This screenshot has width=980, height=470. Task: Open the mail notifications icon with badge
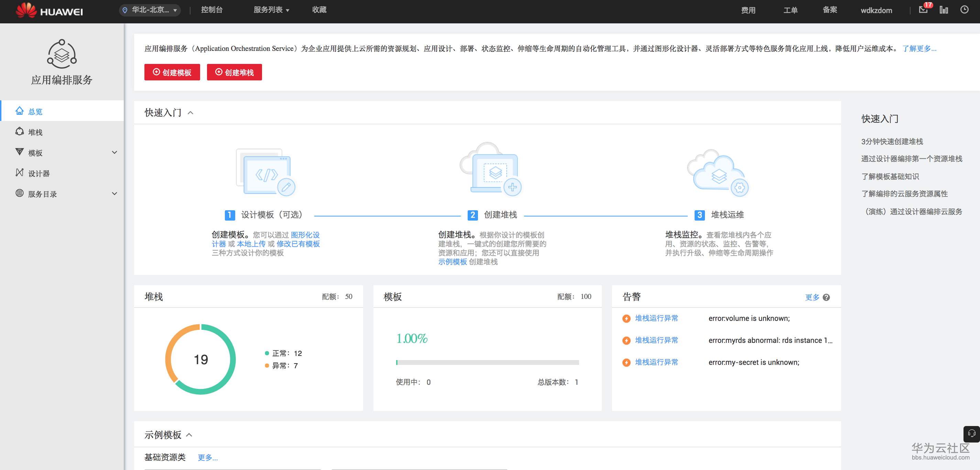coord(923,10)
